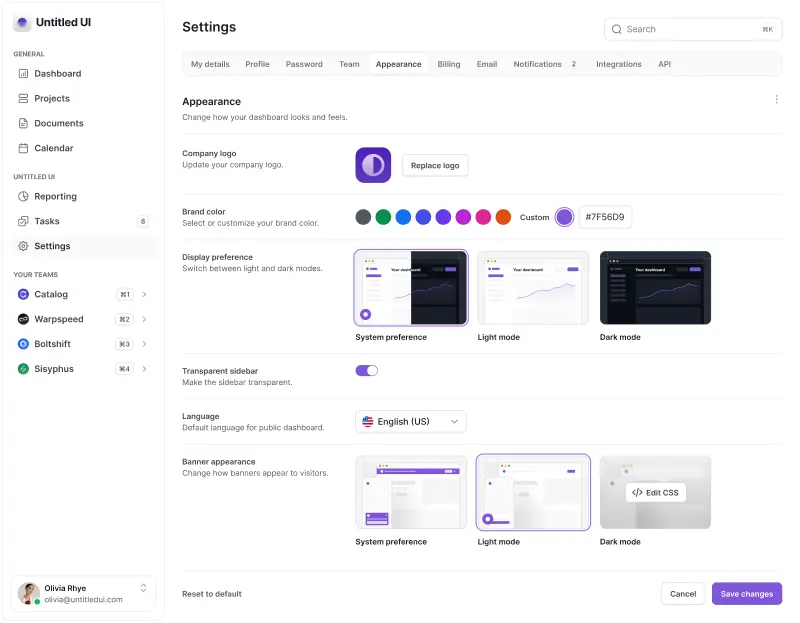The image size is (800, 623).
Task: Choose Dark mode display preference
Action: [655, 288]
